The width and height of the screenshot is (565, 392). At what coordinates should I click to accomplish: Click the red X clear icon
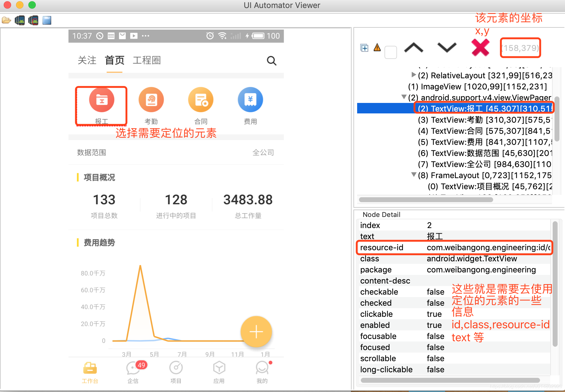tap(480, 48)
